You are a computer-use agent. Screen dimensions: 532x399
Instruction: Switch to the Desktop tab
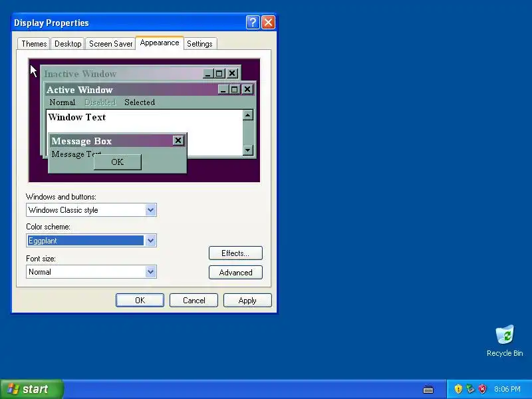[68, 44]
